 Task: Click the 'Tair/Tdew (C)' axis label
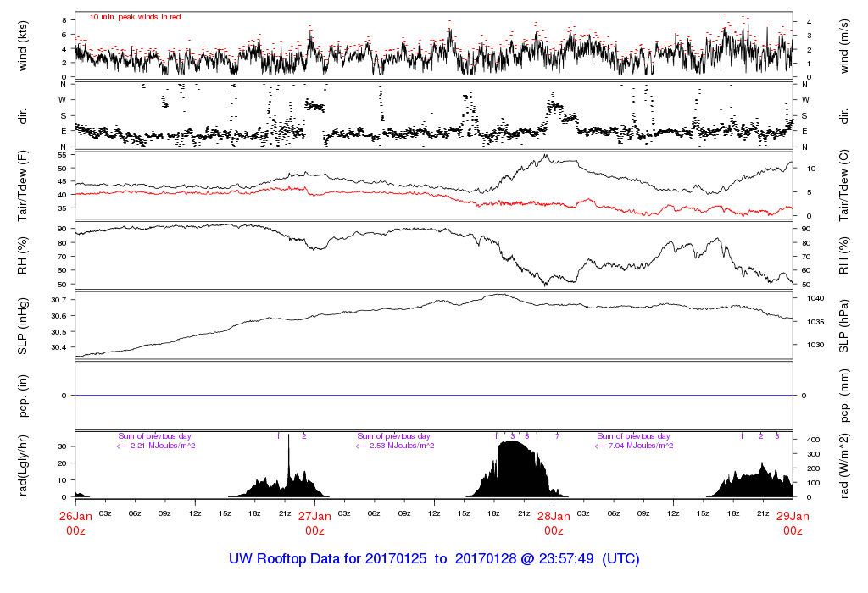point(846,186)
